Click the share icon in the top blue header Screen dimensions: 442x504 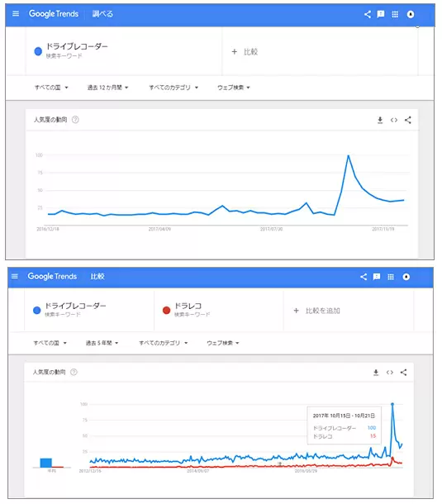367,14
